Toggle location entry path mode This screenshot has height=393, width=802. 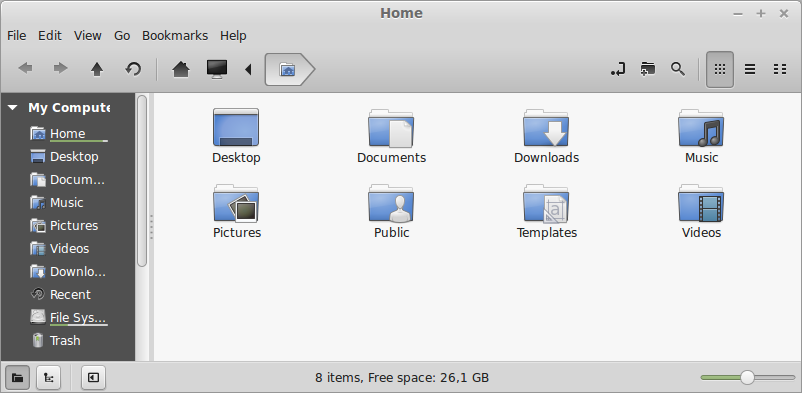(618, 69)
